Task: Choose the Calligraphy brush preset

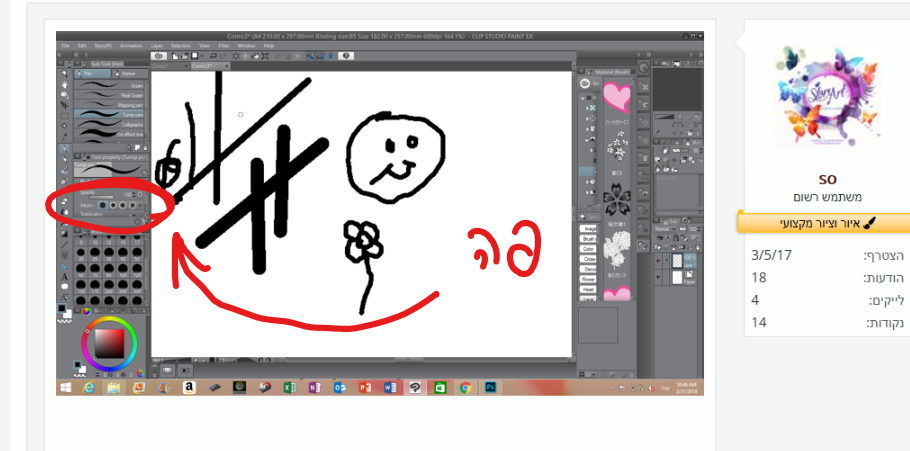Action: [x=110, y=124]
